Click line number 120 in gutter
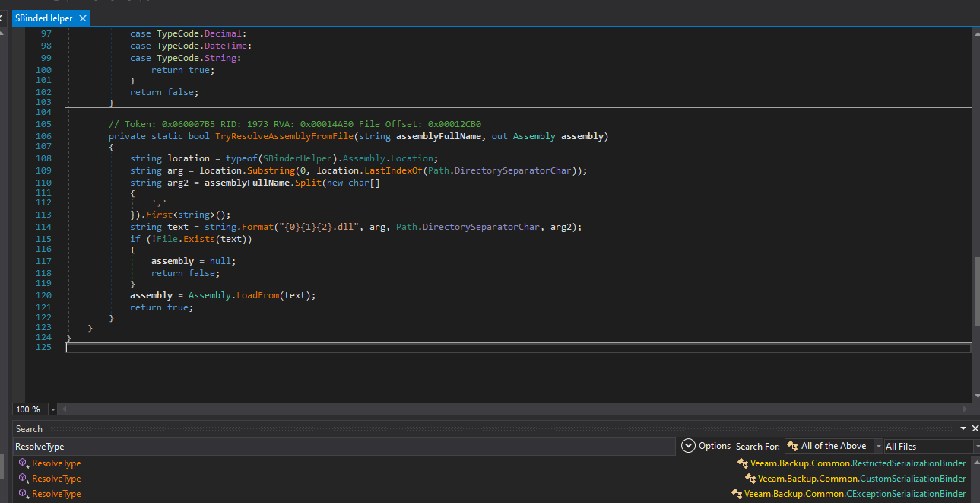The height and width of the screenshot is (503, 980). click(x=43, y=295)
